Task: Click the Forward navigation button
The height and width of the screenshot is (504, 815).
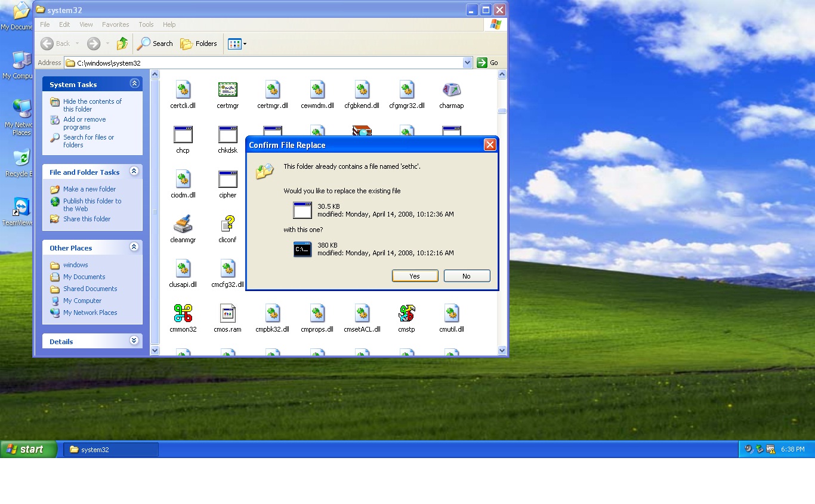Action: pyautogui.click(x=93, y=44)
